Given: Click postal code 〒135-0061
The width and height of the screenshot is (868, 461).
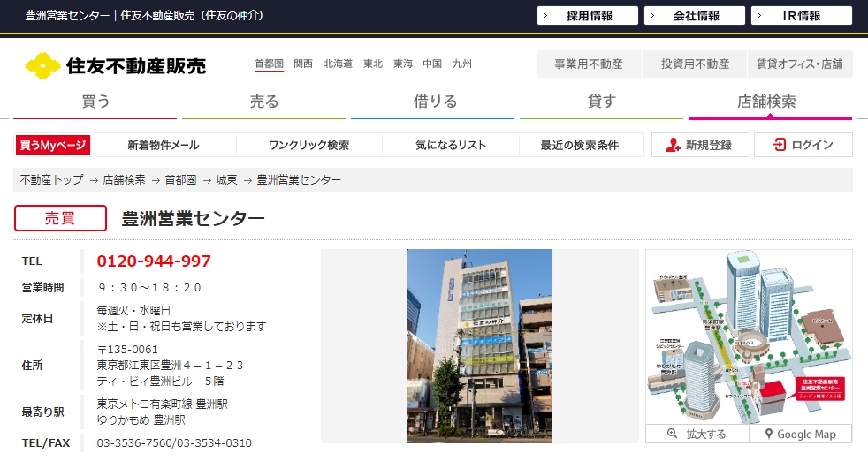Looking at the screenshot, I should (127, 350).
